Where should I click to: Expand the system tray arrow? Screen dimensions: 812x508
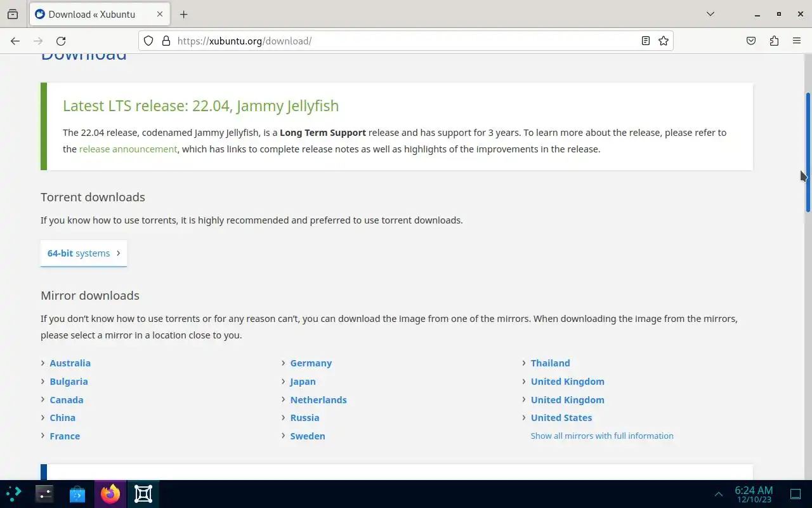coord(719,494)
